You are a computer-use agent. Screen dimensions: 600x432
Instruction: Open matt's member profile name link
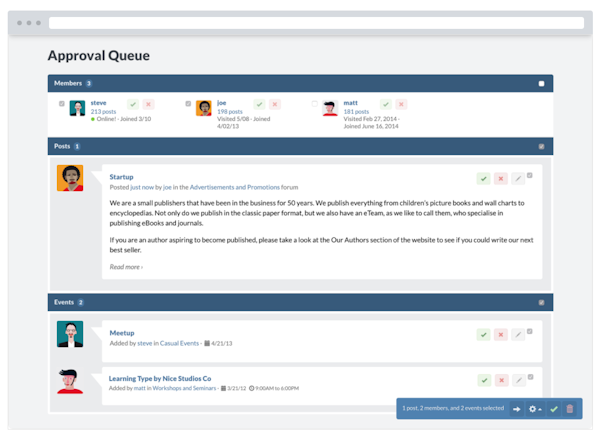[x=351, y=103]
